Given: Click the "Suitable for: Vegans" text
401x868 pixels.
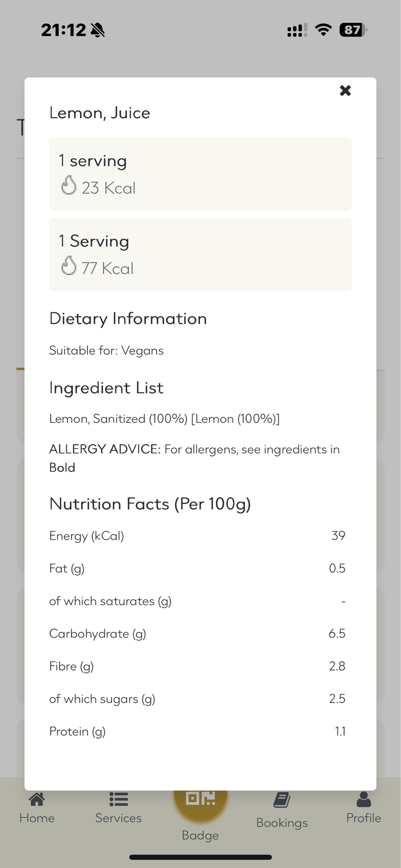Looking at the screenshot, I should [x=106, y=351].
